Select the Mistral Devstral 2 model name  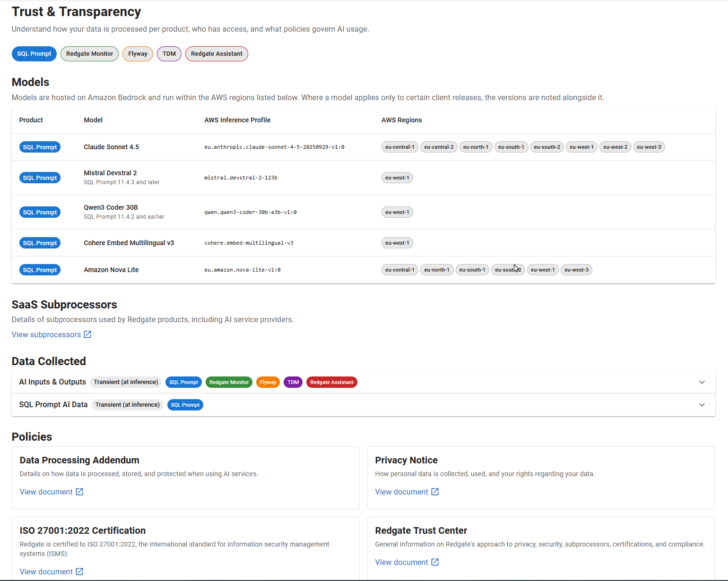110,173
